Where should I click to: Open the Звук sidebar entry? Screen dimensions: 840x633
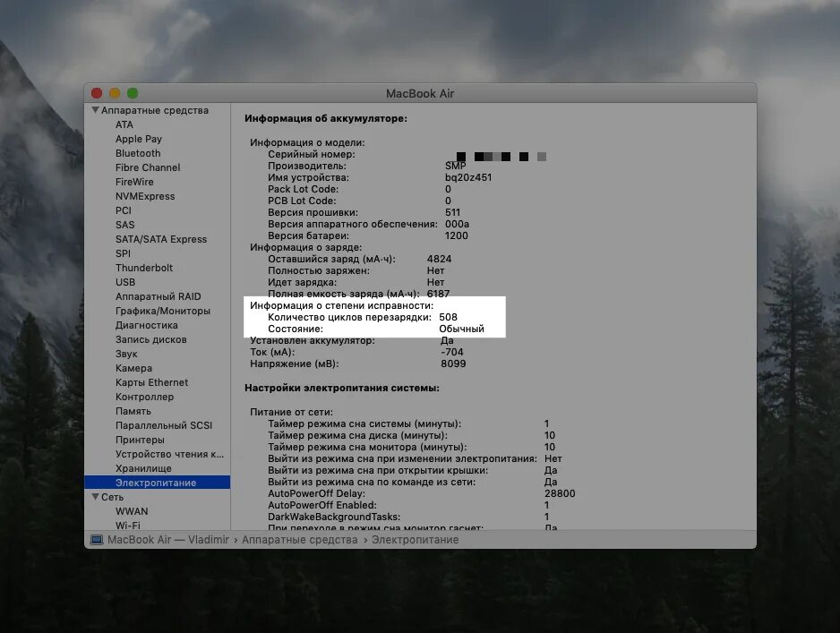126,354
